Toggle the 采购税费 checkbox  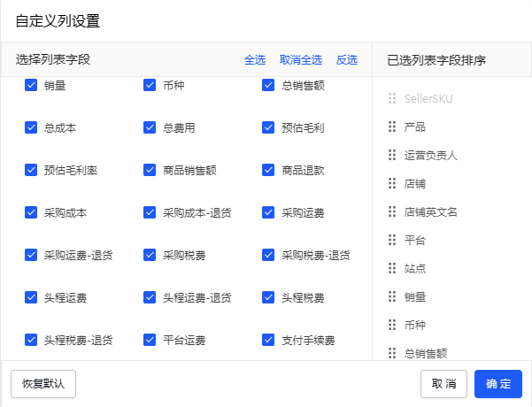150,255
